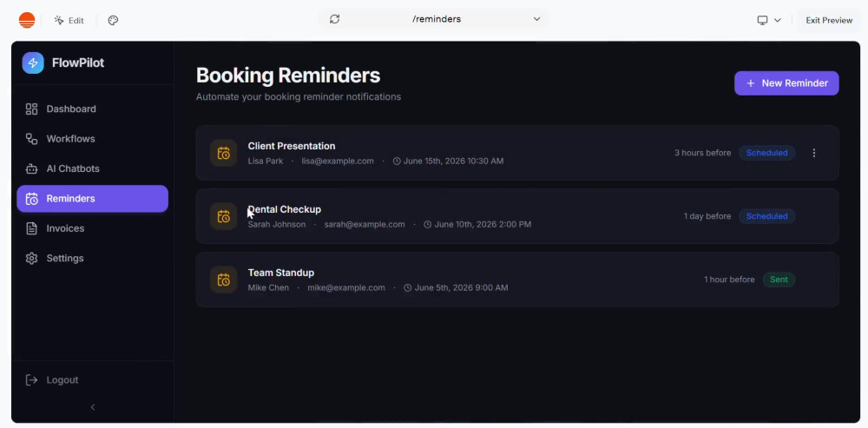Click the orange app logo in top bar
This screenshot has height=428, width=868.
[x=27, y=20]
